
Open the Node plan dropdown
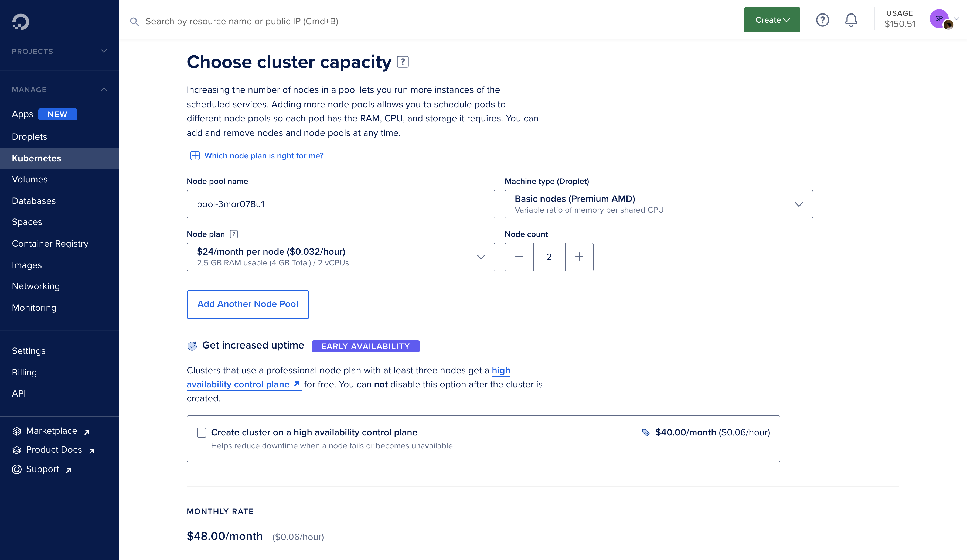pyautogui.click(x=341, y=257)
